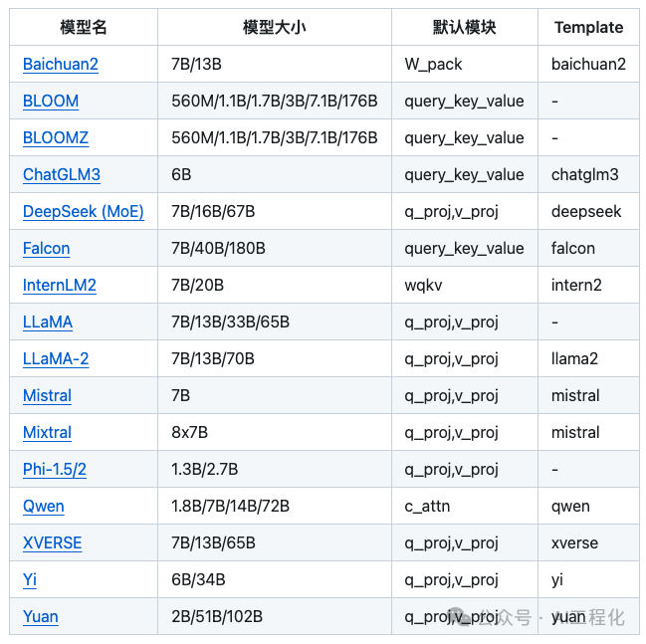Open the BLOOMZ model link
The width and height of the screenshot is (646, 644).
tap(56, 137)
